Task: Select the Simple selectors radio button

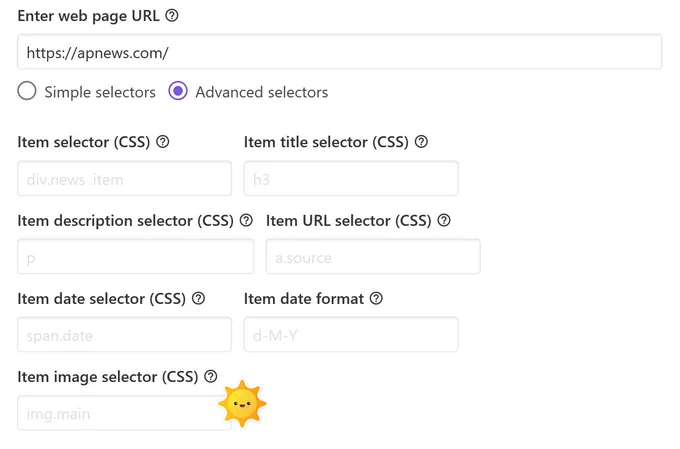Action: pos(27,92)
